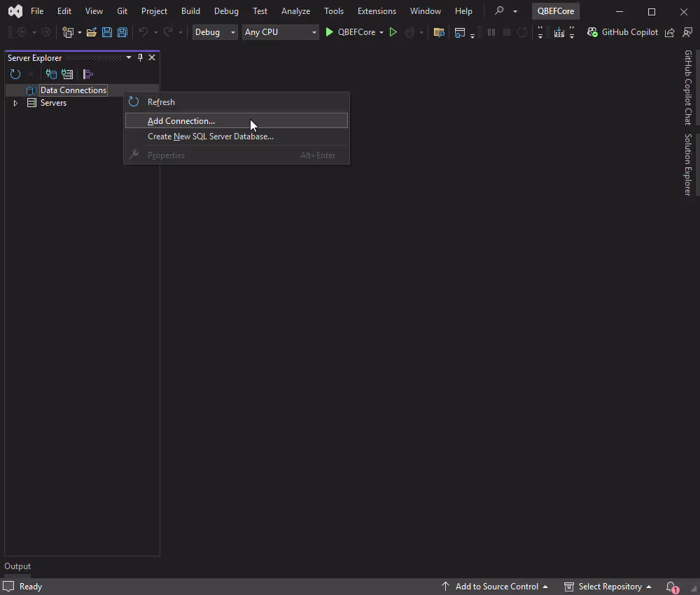Click the Send Feedback person icon
The image size is (700, 595).
pyautogui.click(x=687, y=32)
